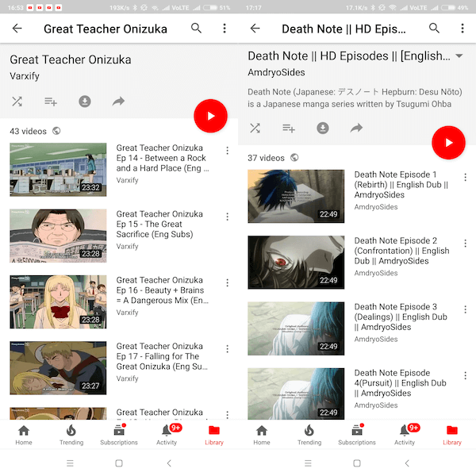Open Ep 14 Between a Rock thumbnail
The image size is (476, 476).
(58, 170)
